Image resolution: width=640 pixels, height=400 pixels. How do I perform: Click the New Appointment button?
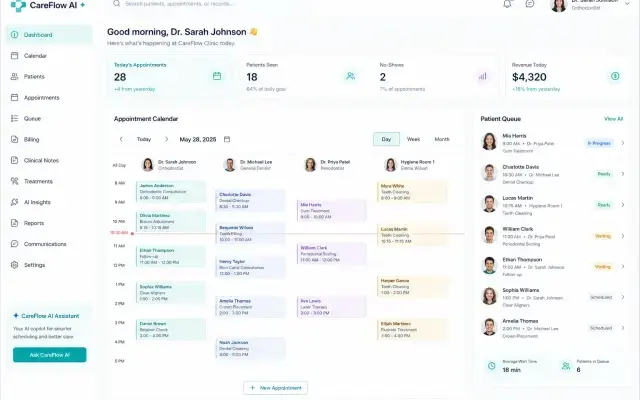tap(276, 388)
